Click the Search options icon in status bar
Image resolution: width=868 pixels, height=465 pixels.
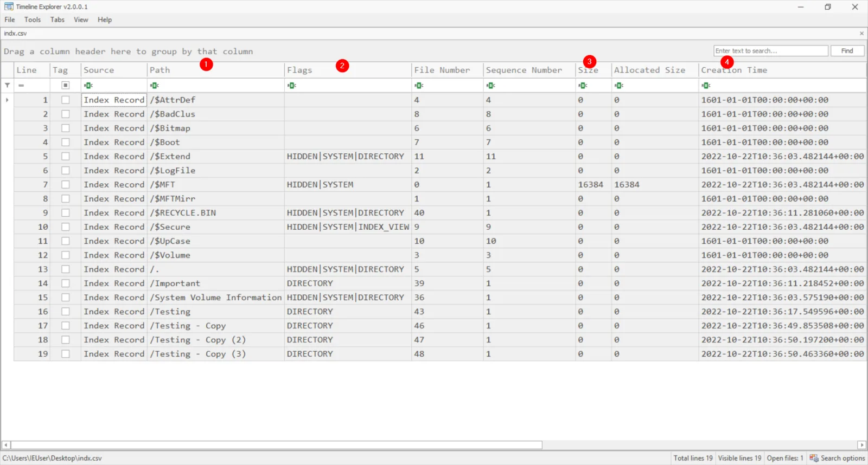coord(814,458)
